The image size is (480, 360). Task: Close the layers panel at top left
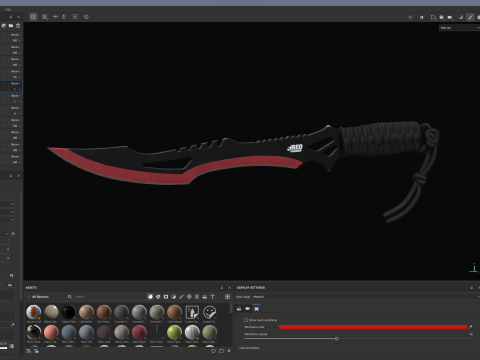(x=19, y=17)
